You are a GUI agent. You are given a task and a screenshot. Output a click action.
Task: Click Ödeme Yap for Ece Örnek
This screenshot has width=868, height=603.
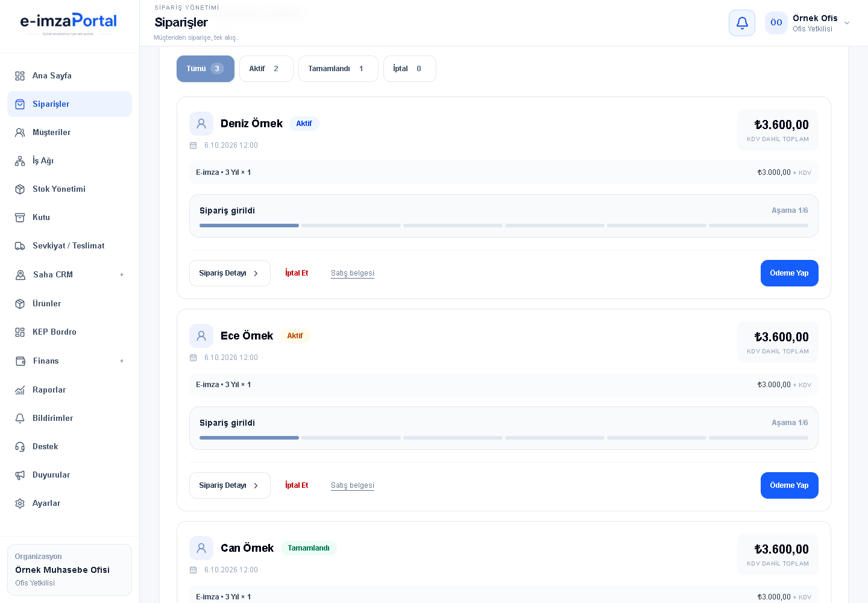tap(790, 485)
